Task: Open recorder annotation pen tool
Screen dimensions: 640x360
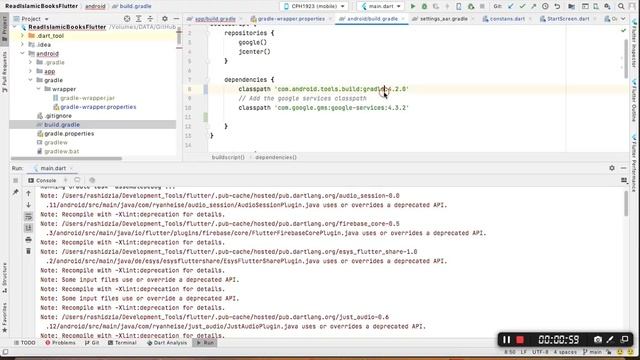Action: tap(610, 340)
